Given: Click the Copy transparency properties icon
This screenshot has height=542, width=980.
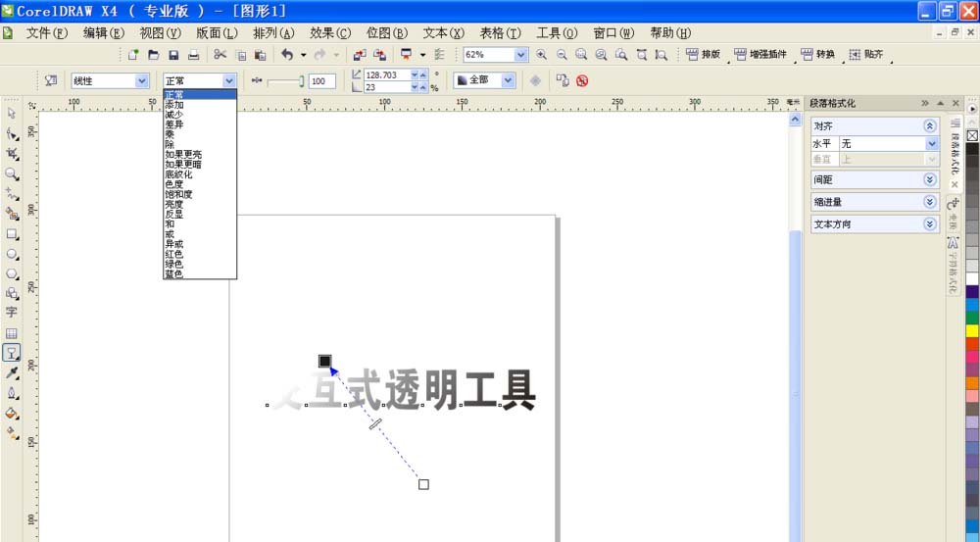Looking at the screenshot, I should (563, 80).
